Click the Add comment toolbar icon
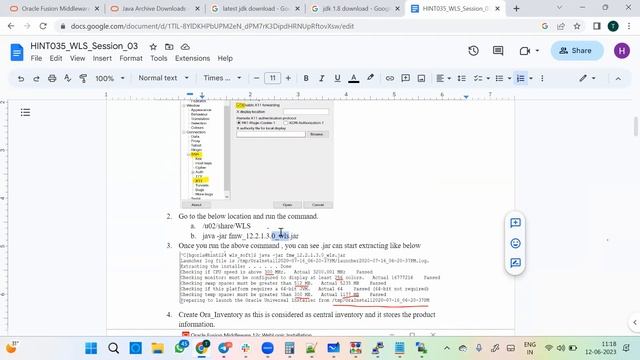Image resolution: width=640 pixels, height=360 pixels. pyautogui.click(x=405, y=78)
